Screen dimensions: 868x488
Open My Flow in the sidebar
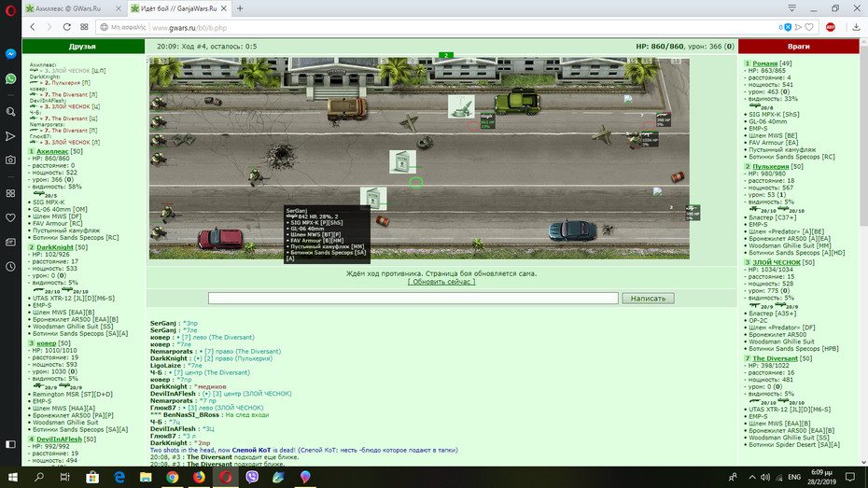10,136
